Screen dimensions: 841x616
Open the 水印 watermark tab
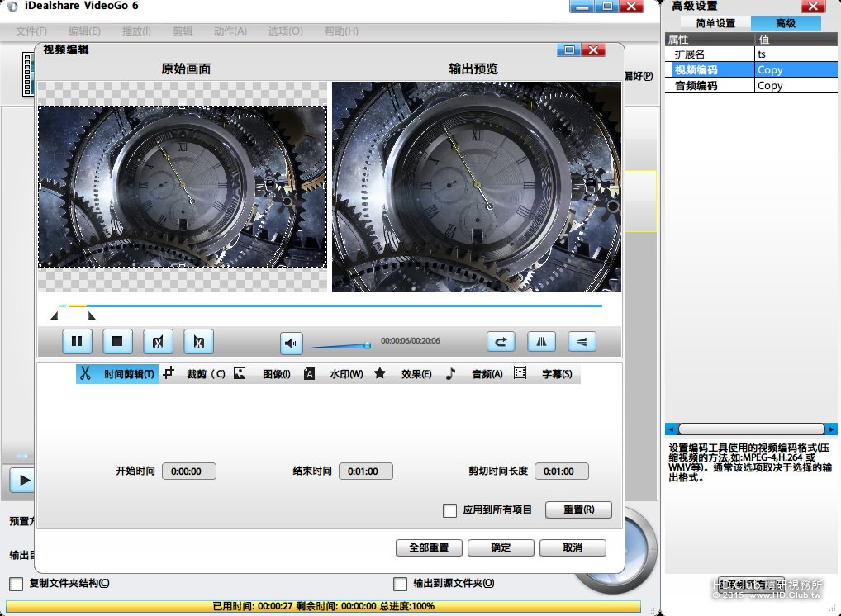[334, 374]
